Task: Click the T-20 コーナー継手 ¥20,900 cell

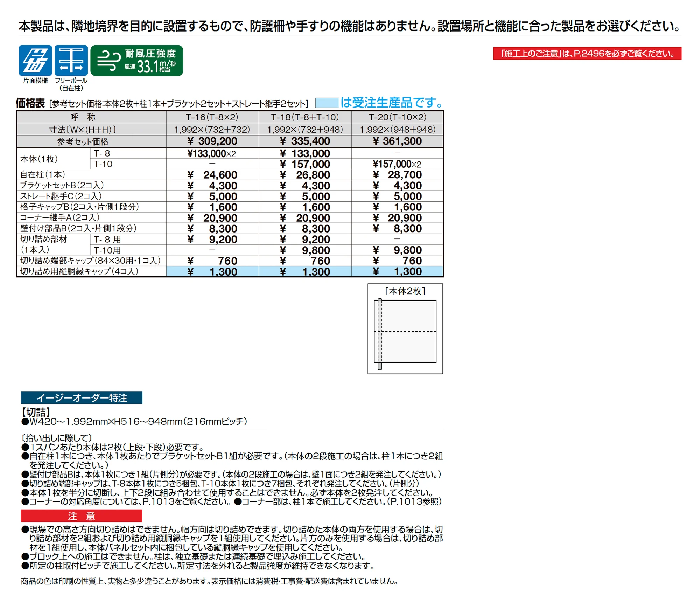Action: coord(397,218)
